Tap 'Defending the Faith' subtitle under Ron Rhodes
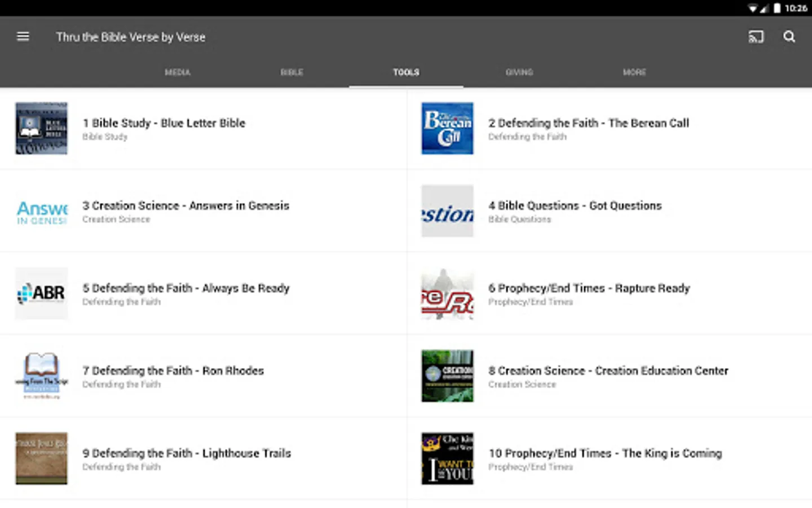 tap(121, 384)
